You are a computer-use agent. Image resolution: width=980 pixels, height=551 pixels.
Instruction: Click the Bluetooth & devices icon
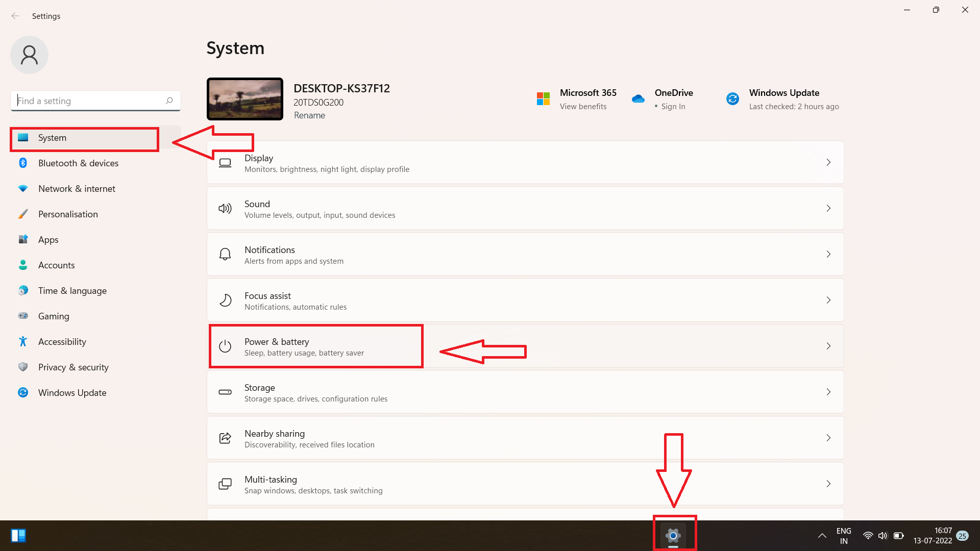click(x=23, y=163)
